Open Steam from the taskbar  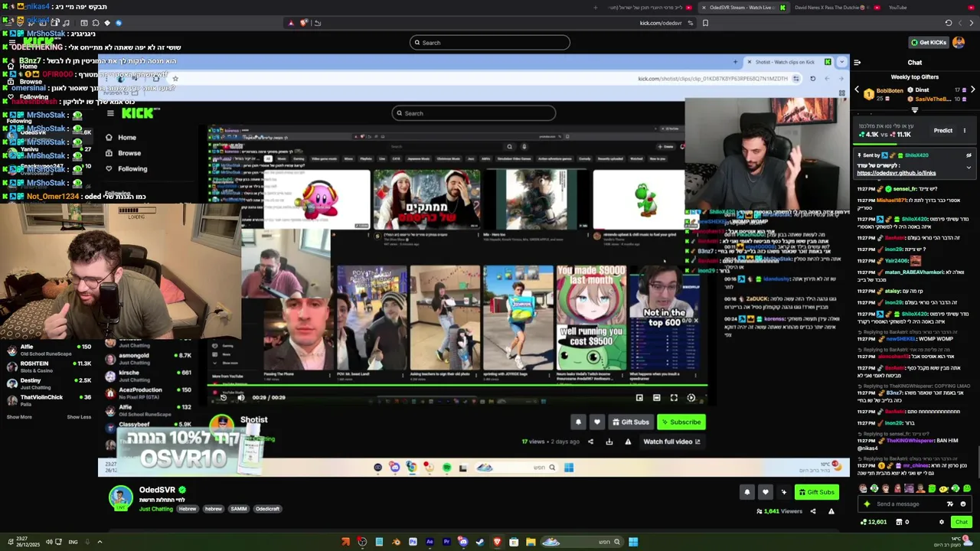[x=480, y=542]
